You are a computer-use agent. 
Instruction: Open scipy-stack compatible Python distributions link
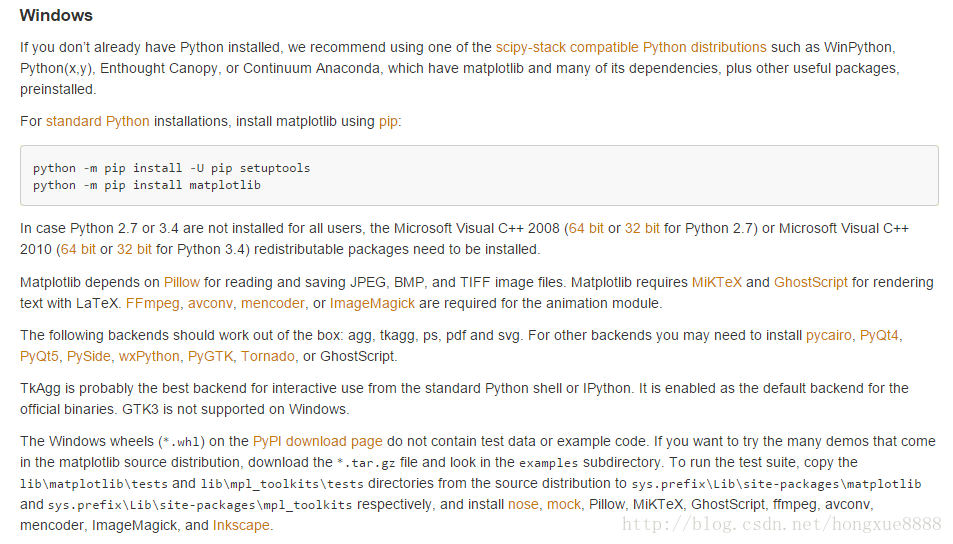point(631,47)
